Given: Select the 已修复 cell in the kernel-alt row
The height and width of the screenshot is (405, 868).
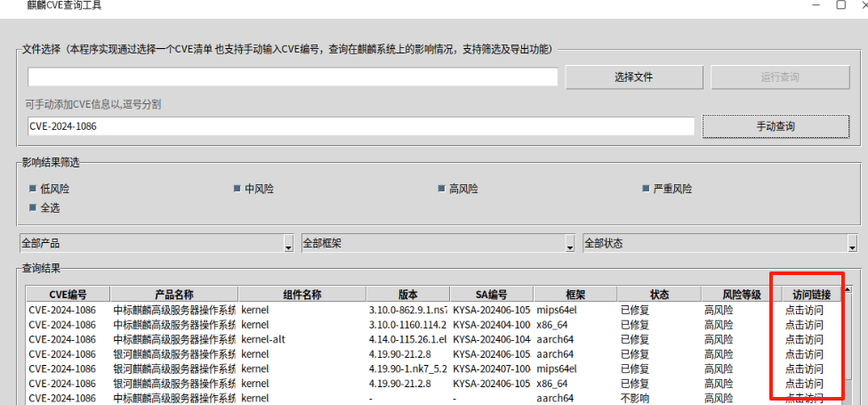Looking at the screenshot, I should 635,339.
